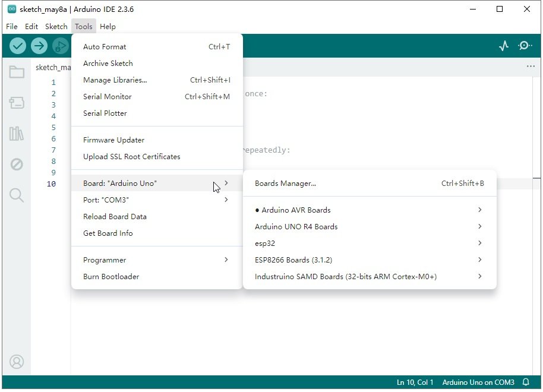Open the Serial Plotter waveform icon
The image size is (543, 392).
[504, 45]
